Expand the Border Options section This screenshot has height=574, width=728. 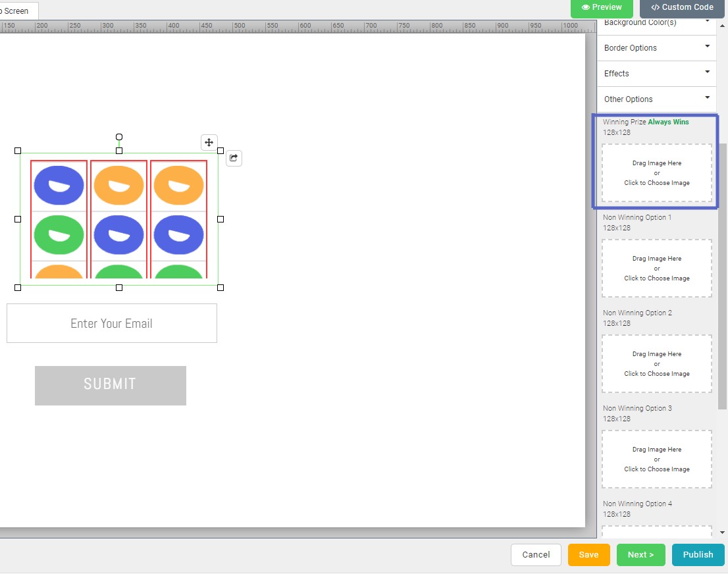click(x=656, y=48)
